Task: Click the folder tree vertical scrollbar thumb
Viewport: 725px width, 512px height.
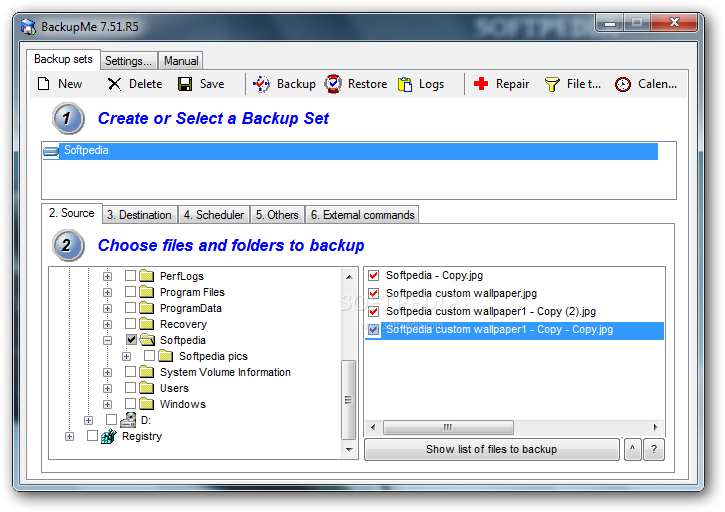Action: coord(348,400)
